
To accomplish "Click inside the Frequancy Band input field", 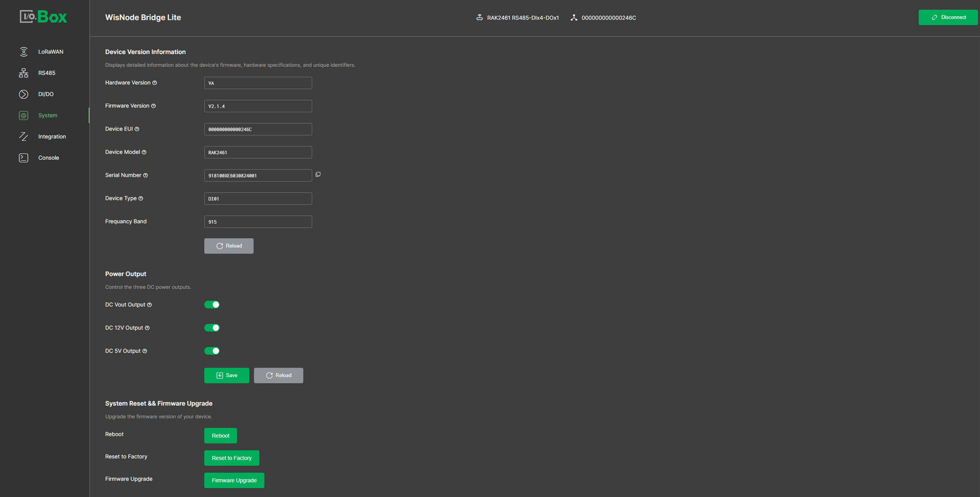I will [x=258, y=222].
